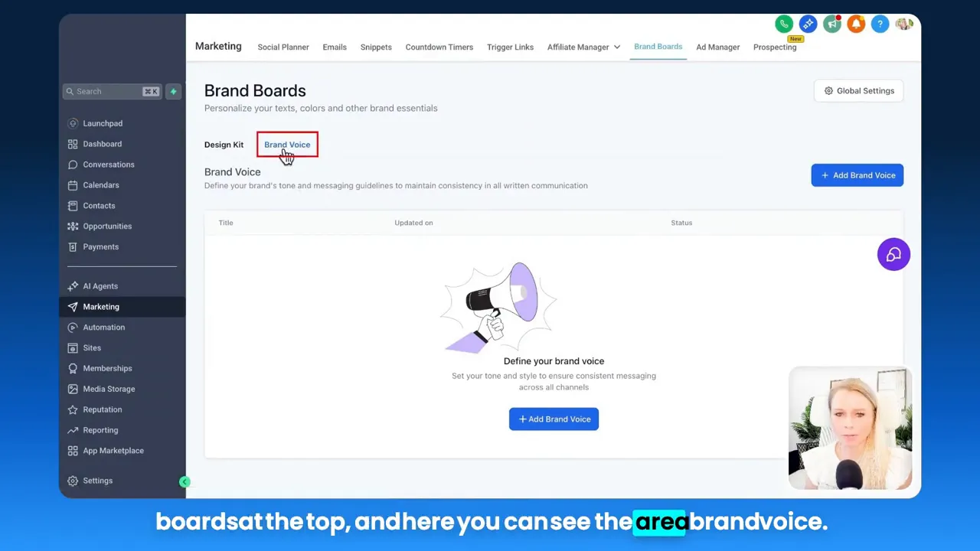
Task: Click the Launchpad rocket icon
Action: click(73, 123)
